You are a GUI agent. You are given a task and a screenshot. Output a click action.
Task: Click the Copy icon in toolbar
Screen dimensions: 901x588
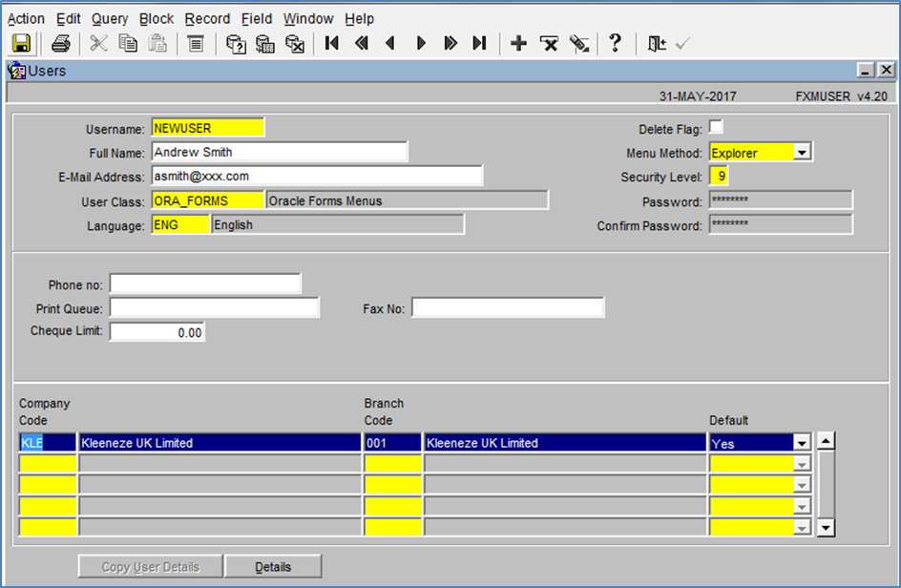(x=128, y=44)
